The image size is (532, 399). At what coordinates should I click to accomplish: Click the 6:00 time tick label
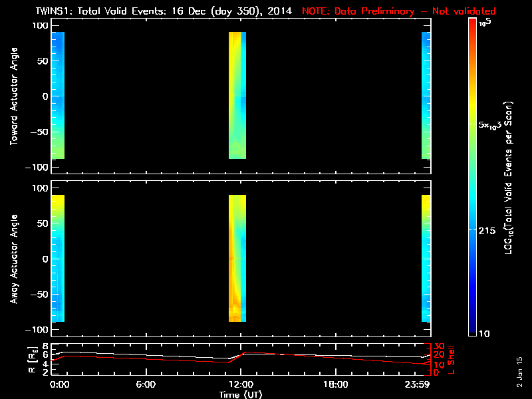(x=146, y=384)
